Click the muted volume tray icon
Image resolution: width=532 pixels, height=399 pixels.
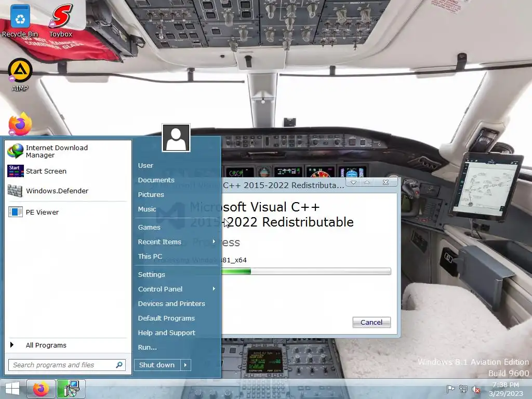(x=476, y=389)
